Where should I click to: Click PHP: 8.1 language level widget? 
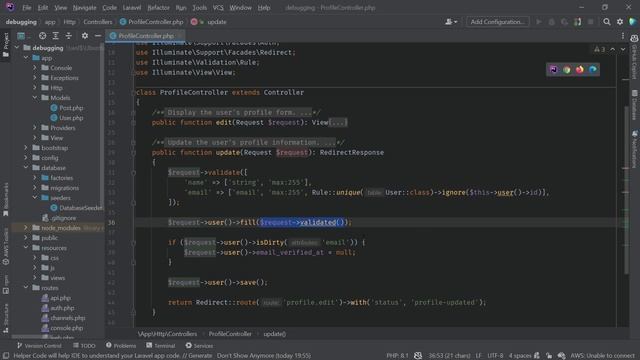397,356
